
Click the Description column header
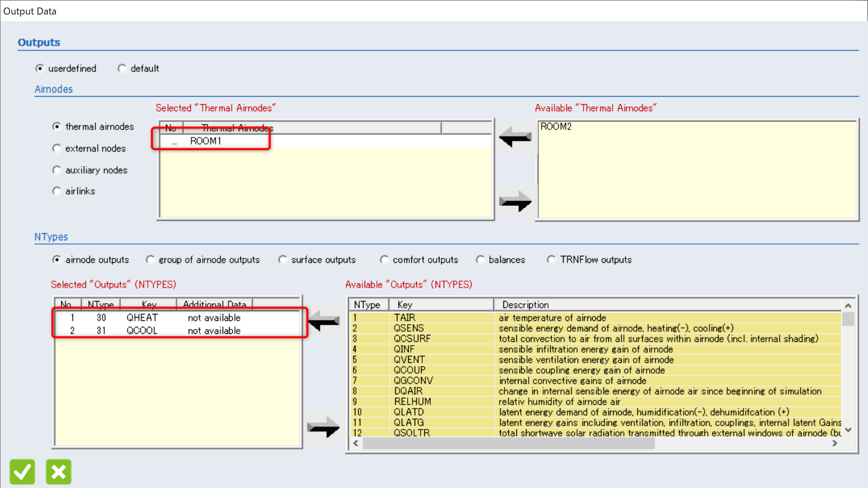(525, 305)
